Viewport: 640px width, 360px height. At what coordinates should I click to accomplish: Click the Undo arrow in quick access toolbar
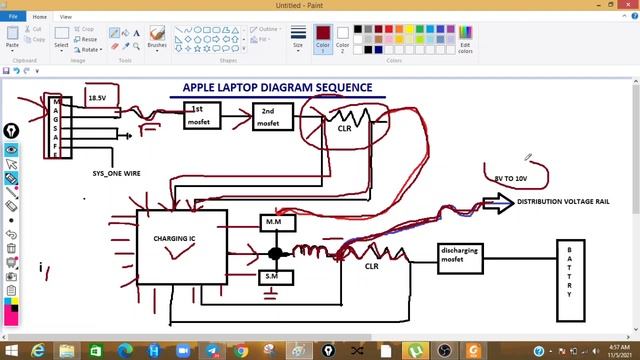click(x=16, y=71)
